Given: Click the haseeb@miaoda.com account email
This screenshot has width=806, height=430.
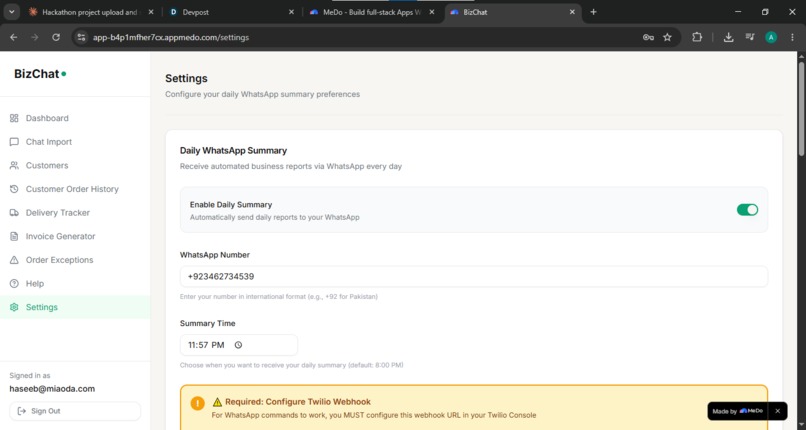Looking at the screenshot, I should (x=52, y=389).
